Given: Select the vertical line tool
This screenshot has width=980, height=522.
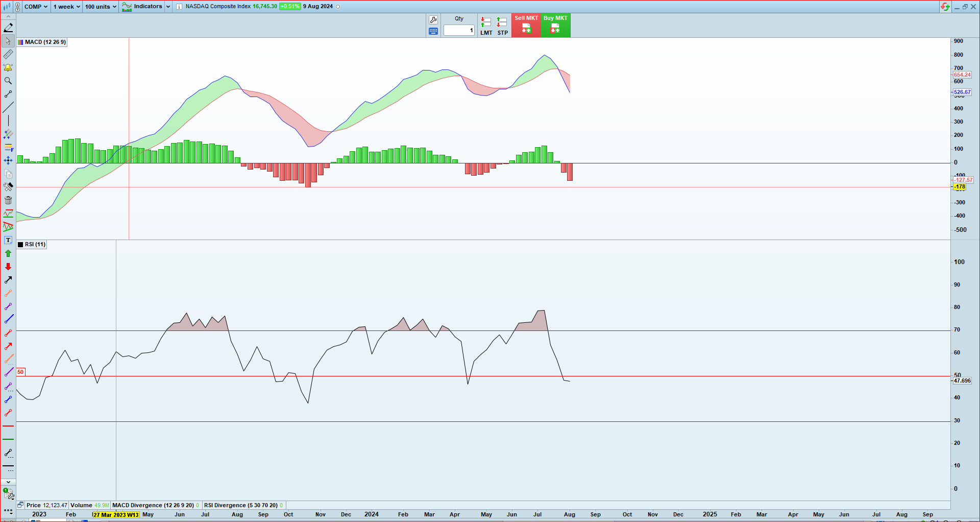Looking at the screenshot, I should (8, 121).
